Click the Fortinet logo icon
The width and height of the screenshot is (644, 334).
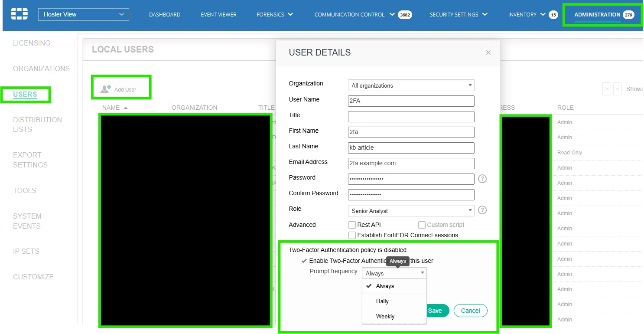[19, 14]
